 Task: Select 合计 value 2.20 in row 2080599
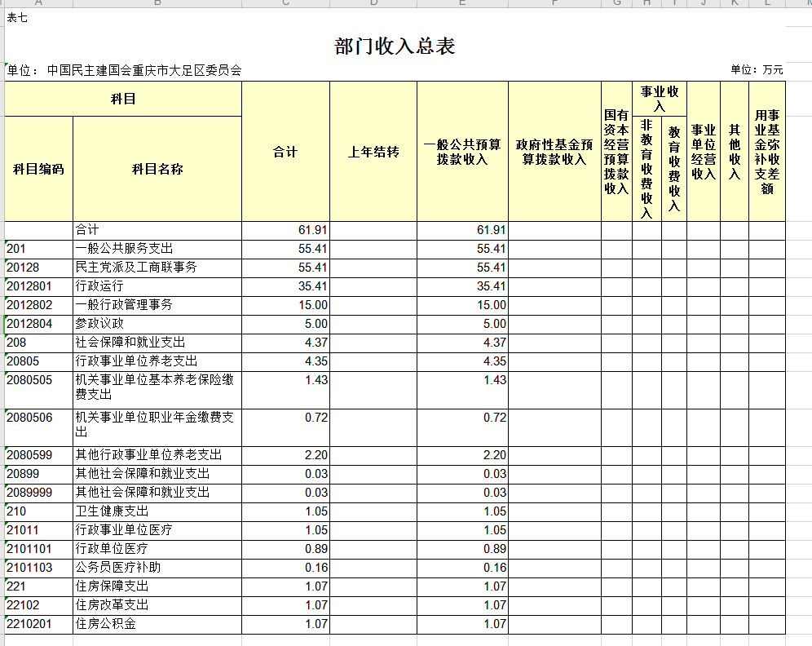pos(286,455)
